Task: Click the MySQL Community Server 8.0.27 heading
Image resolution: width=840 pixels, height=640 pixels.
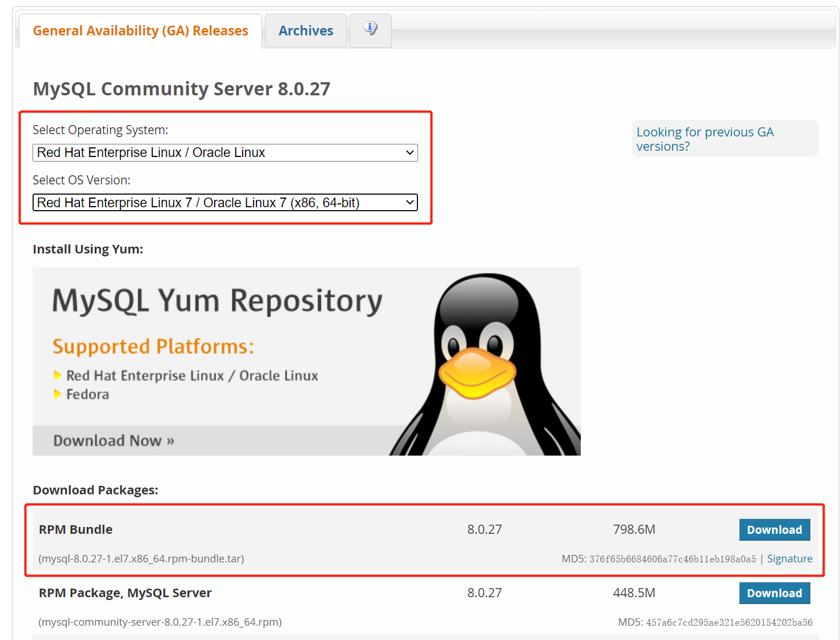Action: point(182,89)
